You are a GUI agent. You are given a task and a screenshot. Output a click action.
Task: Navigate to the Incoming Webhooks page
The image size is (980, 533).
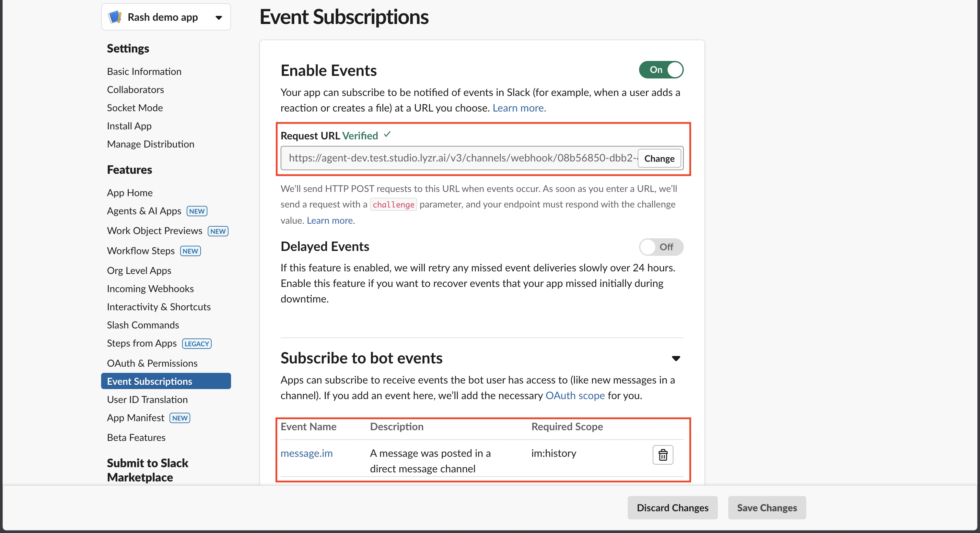pyautogui.click(x=150, y=288)
